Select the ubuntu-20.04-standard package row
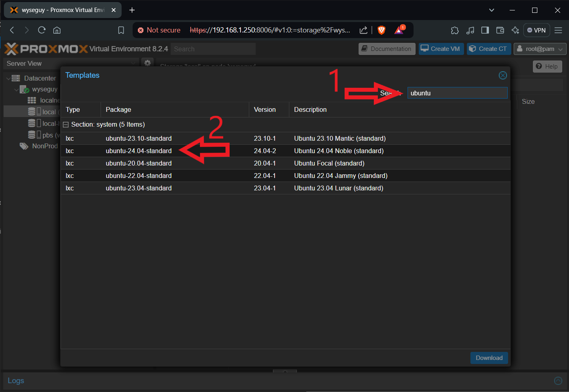The image size is (569, 392). click(x=285, y=163)
